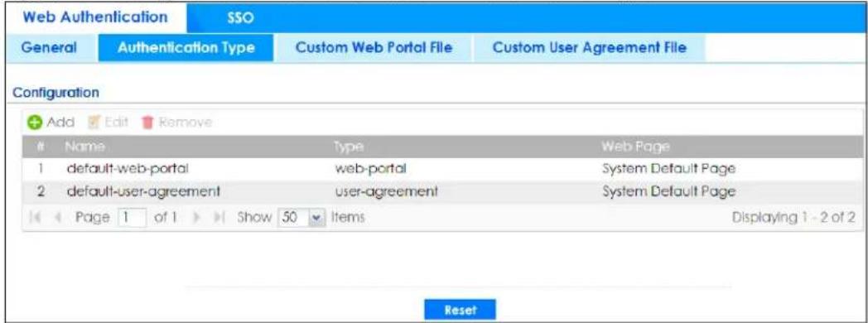Click the user-agreement type cell
This screenshot has height=323, width=868.
pyautogui.click(x=387, y=192)
